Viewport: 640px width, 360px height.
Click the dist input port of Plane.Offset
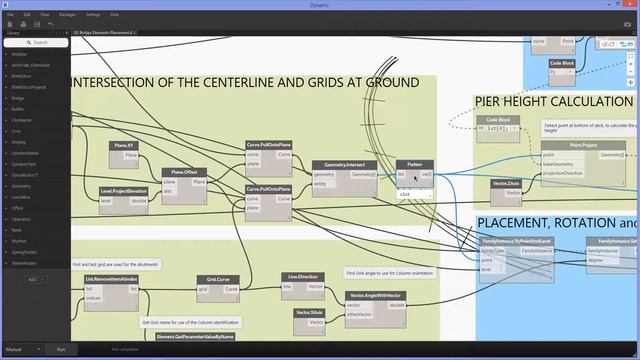[168, 191]
